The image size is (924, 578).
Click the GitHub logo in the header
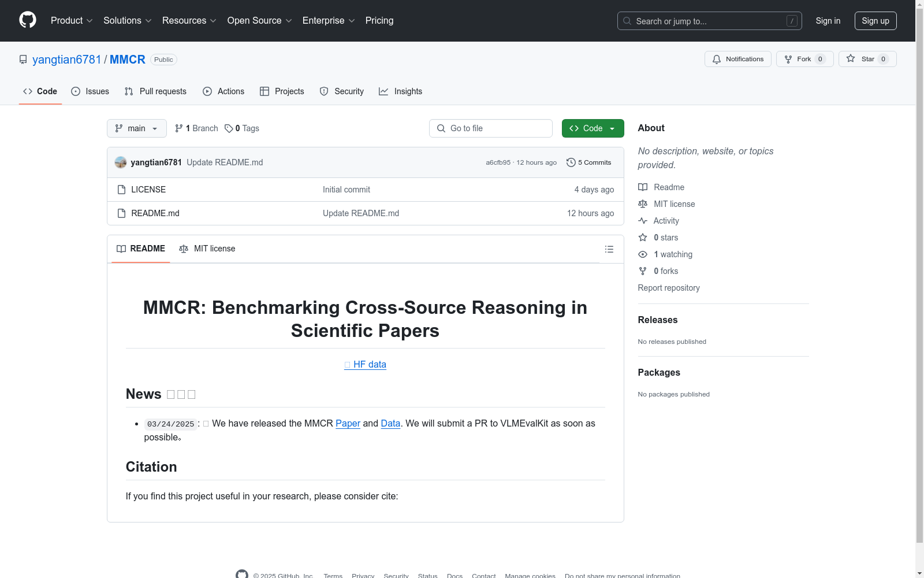click(x=28, y=20)
